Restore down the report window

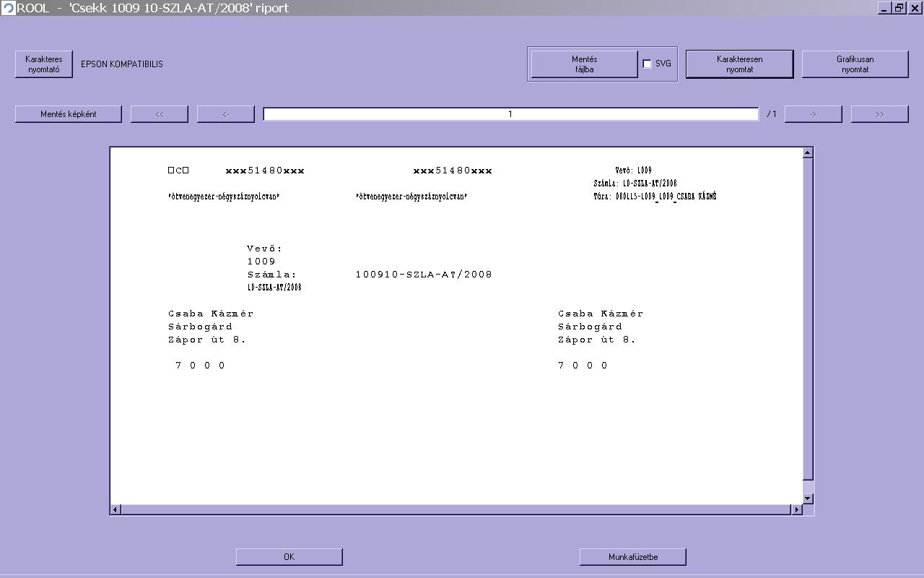[x=899, y=8]
